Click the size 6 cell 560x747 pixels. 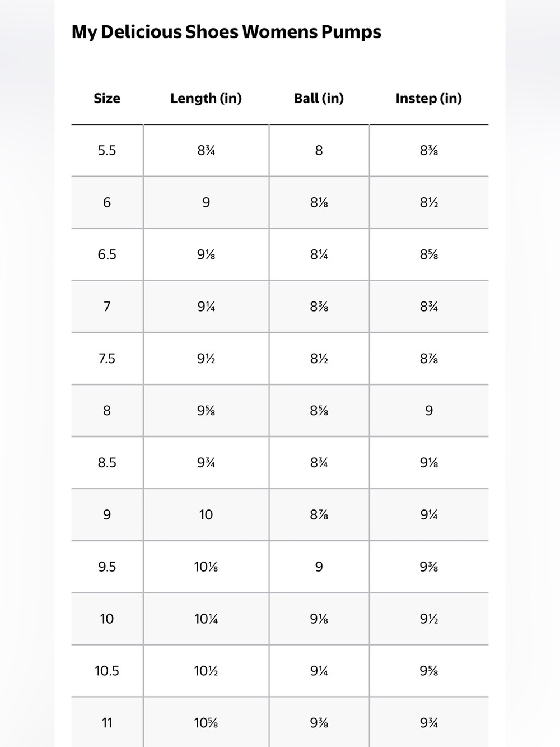pyautogui.click(x=107, y=202)
